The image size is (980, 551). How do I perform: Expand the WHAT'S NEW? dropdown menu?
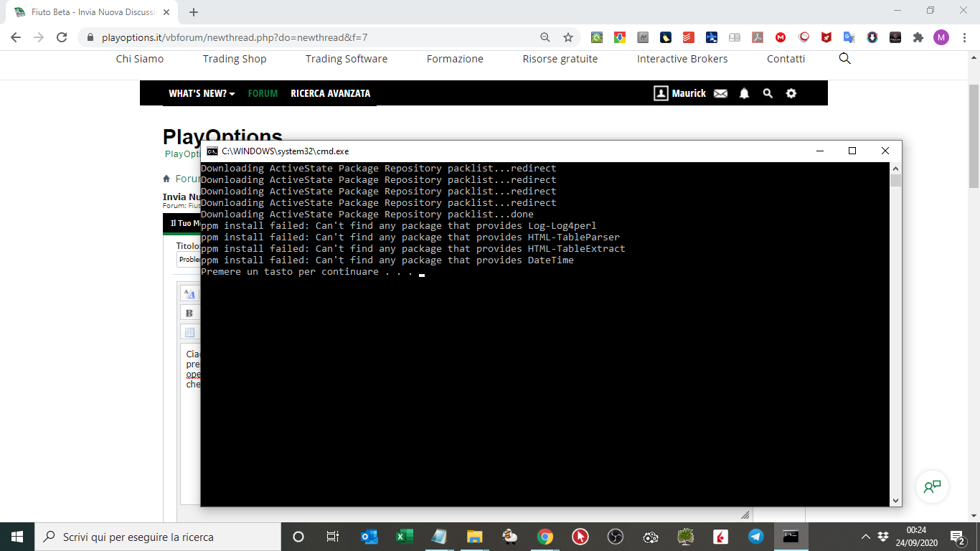tap(202, 93)
